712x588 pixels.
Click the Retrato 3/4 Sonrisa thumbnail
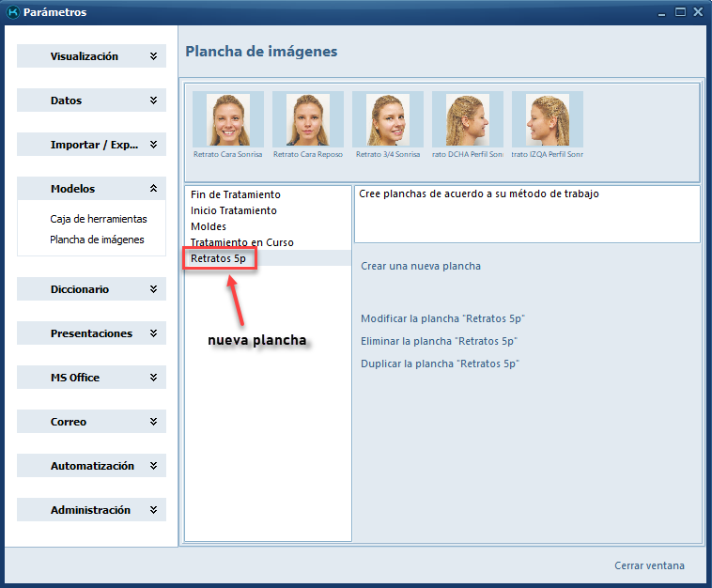388,120
